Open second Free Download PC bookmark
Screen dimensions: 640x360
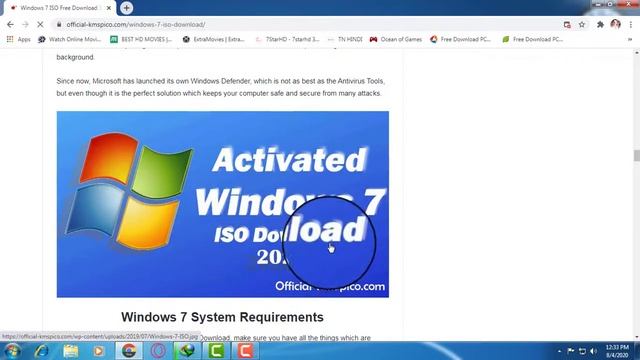(533, 39)
